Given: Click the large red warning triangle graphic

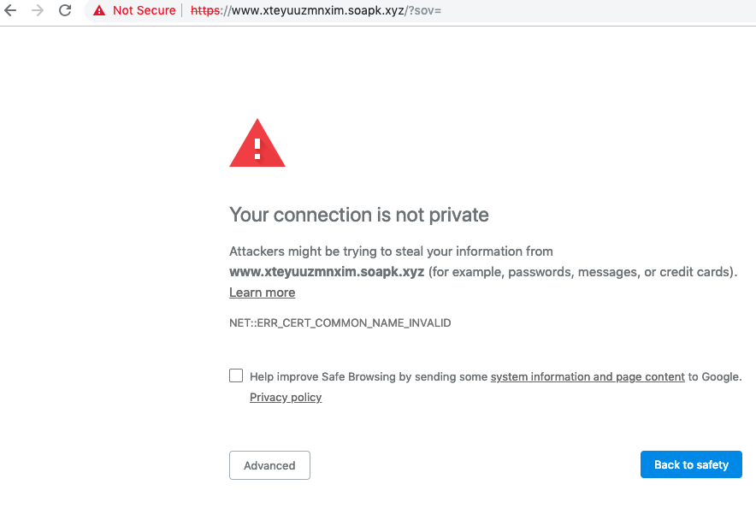Looking at the screenshot, I should [x=257, y=144].
